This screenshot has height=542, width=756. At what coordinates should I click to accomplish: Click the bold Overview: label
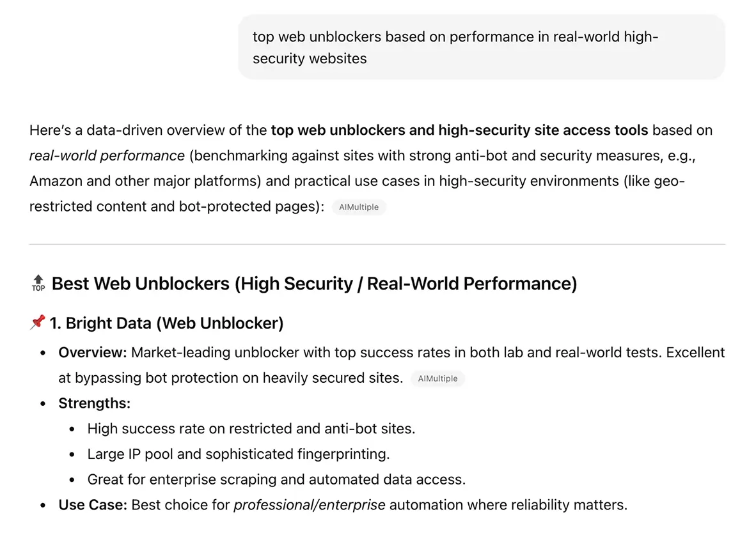[x=93, y=352]
